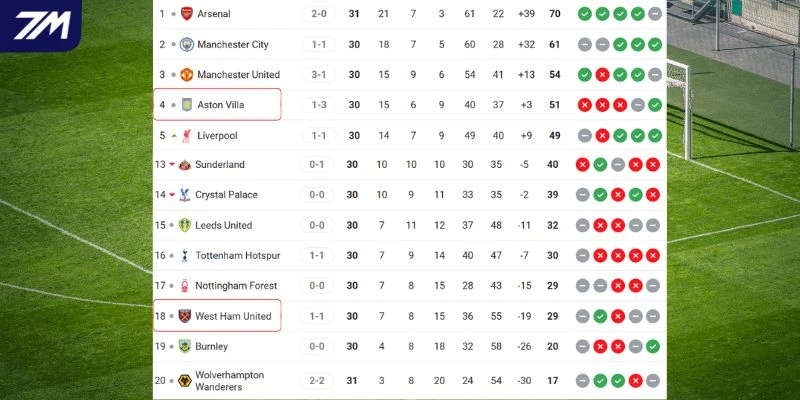Click Liverpool's red loss form indicator

tap(601, 135)
